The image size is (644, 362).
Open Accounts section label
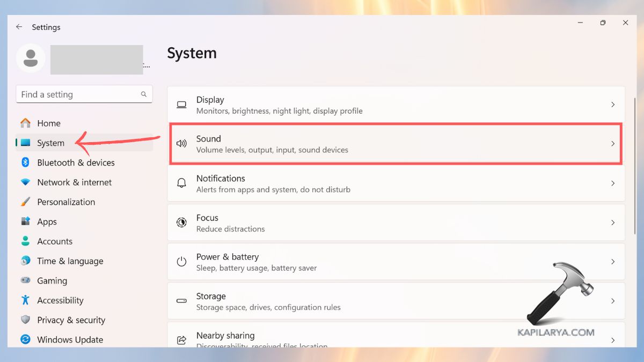coord(55,241)
